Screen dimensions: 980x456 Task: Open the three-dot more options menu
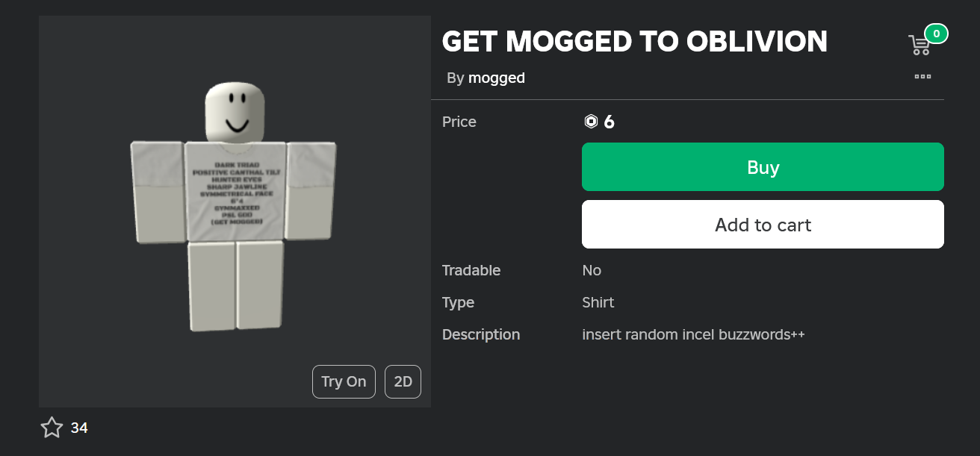click(922, 76)
